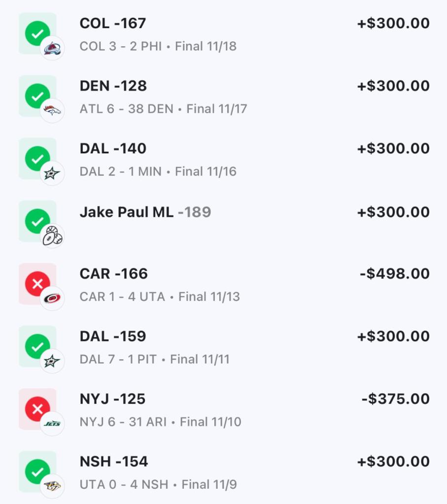Open the COL -167 bet details
The height and width of the screenshot is (504, 447).
pos(113,23)
